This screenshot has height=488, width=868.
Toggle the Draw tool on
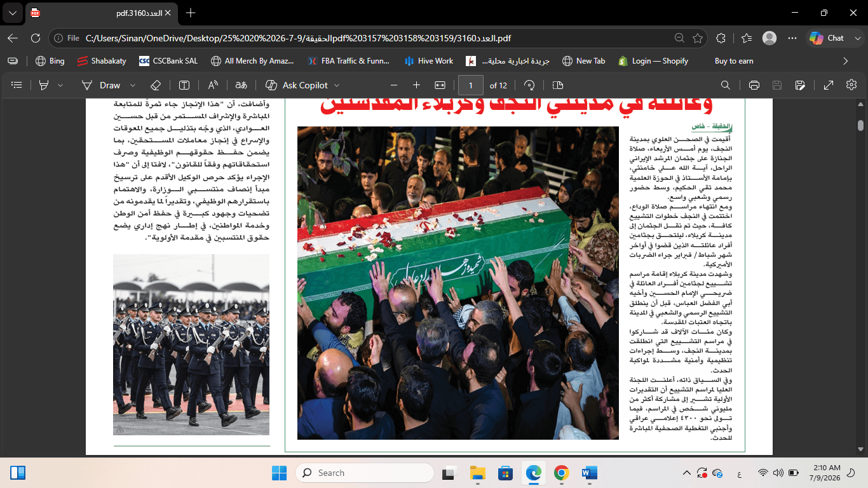102,85
